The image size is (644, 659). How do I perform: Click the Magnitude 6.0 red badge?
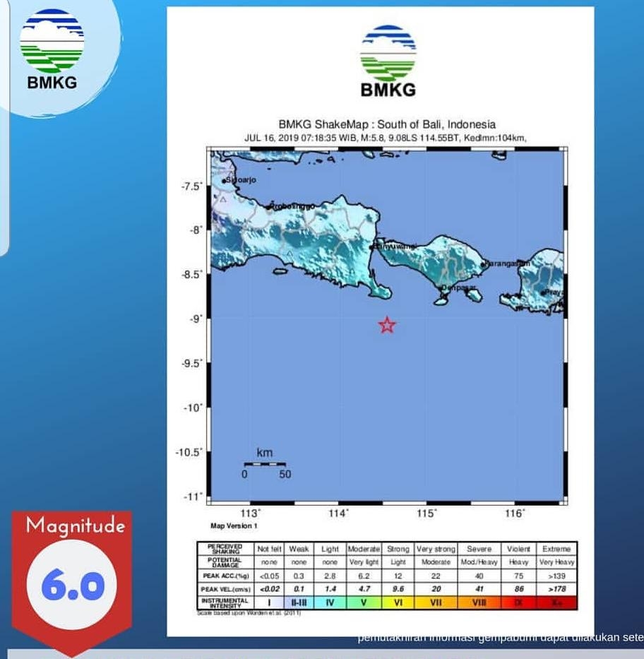[x=71, y=581]
